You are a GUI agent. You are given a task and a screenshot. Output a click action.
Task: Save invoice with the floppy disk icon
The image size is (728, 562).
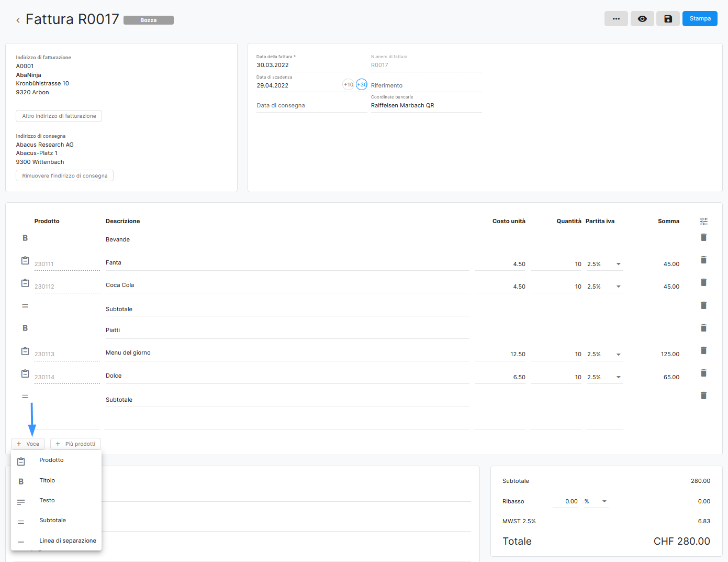[668, 19]
